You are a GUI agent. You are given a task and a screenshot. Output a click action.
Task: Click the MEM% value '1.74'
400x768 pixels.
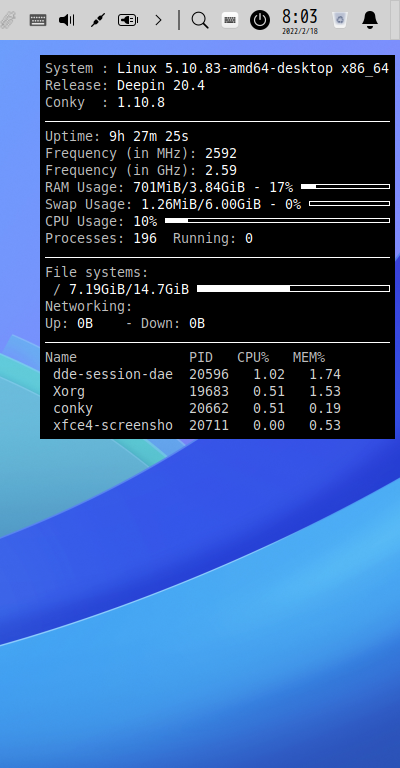[x=325, y=375]
